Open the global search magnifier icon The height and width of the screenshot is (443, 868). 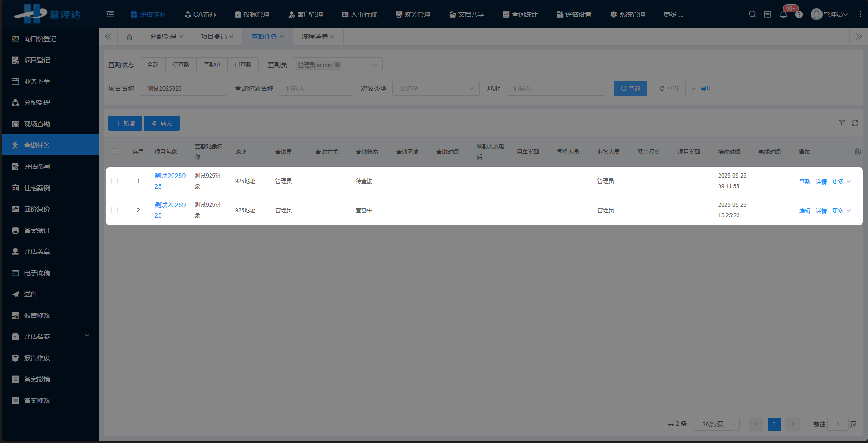(752, 14)
